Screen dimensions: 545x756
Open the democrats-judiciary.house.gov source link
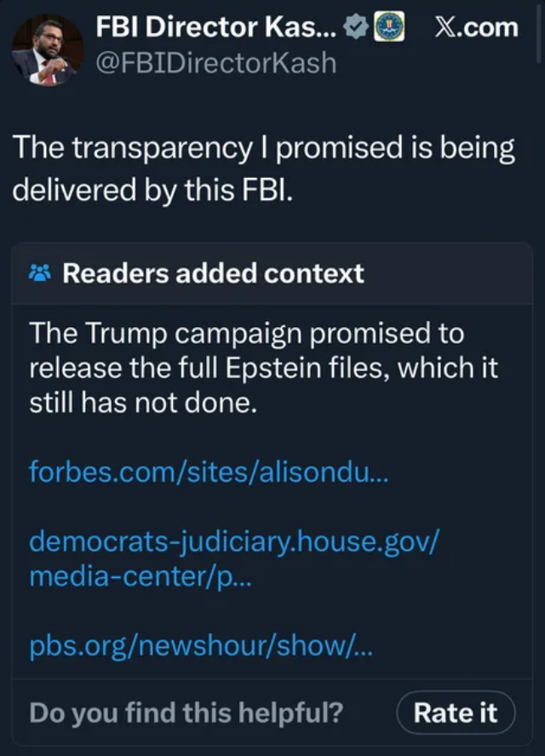coord(234,541)
